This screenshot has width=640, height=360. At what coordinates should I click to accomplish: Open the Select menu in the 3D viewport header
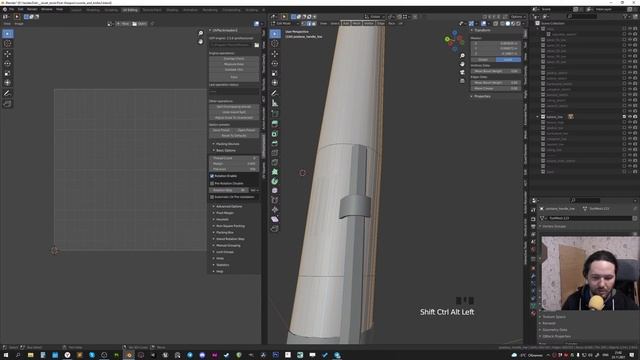point(335,23)
